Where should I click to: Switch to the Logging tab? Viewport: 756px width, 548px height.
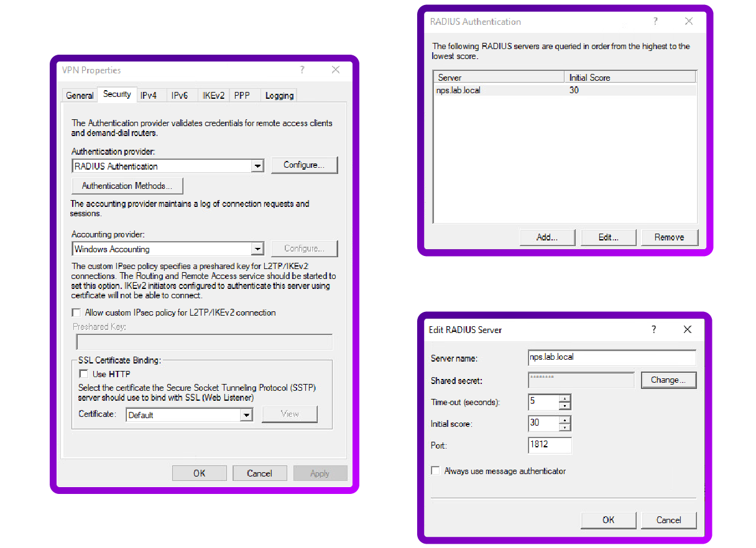coord(279,95)
